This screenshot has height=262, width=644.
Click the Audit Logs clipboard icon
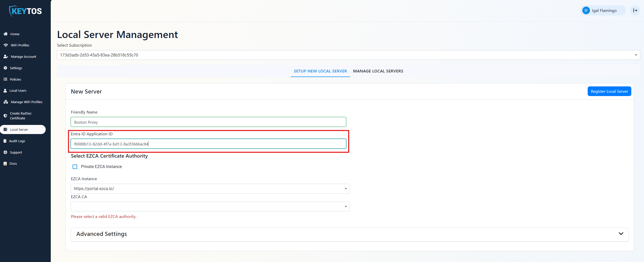(x=5, y=141)
